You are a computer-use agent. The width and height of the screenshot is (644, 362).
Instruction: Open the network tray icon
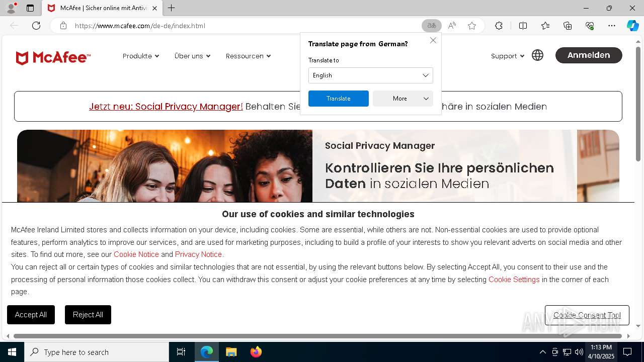pyautogui.click(x=567, y=352)
